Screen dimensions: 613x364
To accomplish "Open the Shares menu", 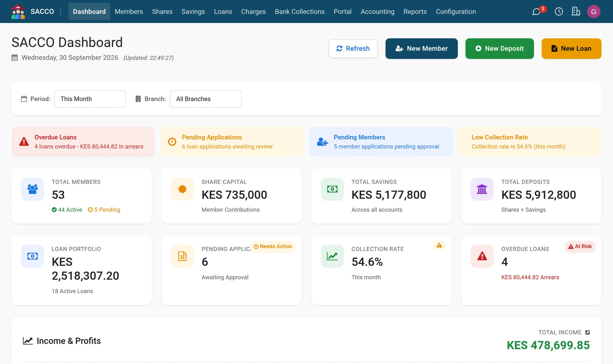I will (x=162, y=11).
